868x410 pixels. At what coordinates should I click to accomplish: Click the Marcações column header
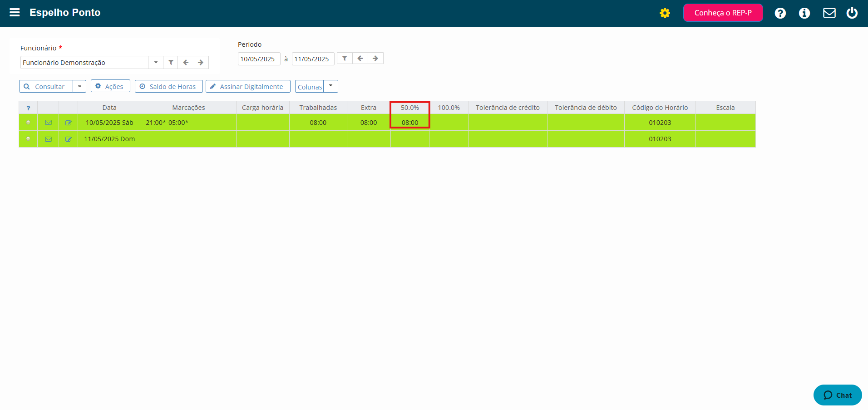click(188, 108)
